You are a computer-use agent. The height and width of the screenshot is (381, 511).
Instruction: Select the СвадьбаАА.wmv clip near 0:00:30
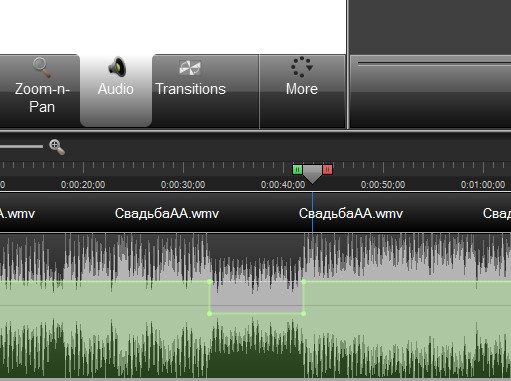point(167,213)
